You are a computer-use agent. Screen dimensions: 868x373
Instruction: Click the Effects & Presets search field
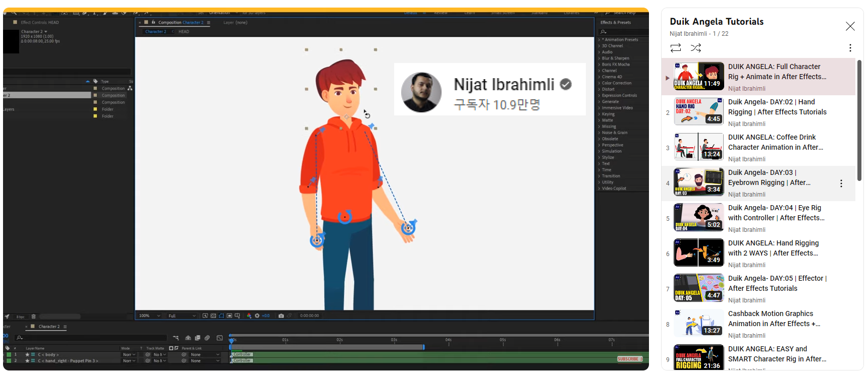624,32
